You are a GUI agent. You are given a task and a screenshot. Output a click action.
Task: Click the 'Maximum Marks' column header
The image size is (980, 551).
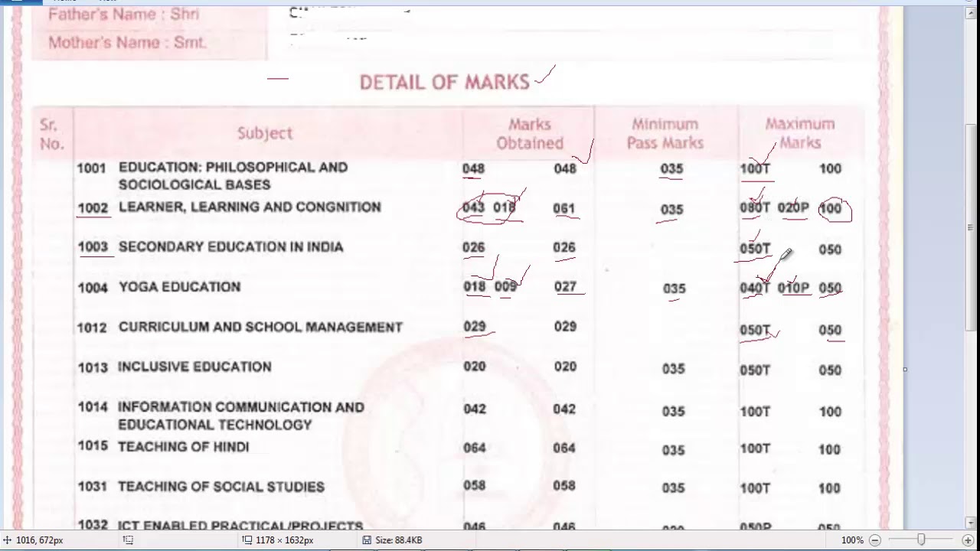(800, 134)
